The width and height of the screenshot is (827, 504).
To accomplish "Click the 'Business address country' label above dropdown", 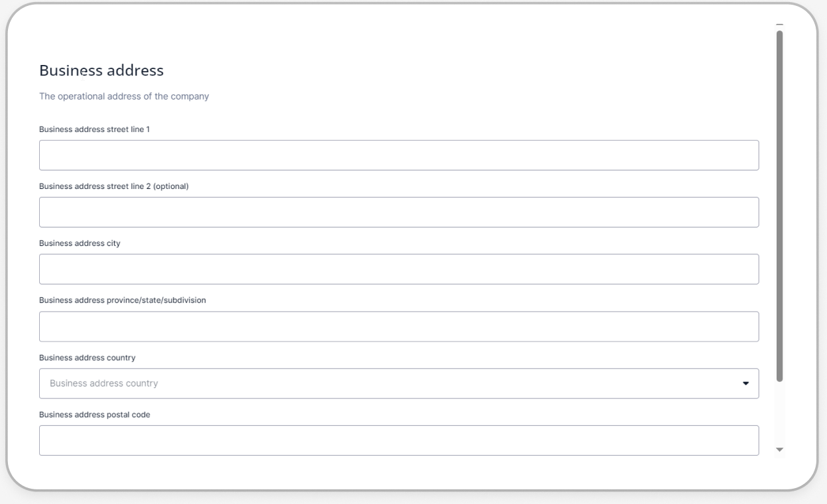I will (x=87, y=357).
